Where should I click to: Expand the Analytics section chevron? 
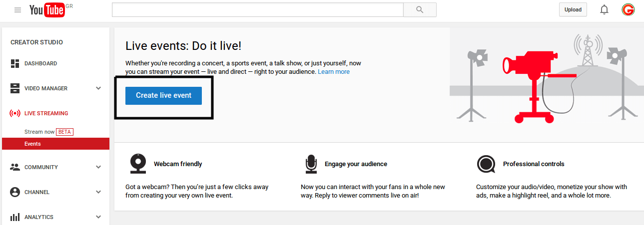[x=98, y=217]
